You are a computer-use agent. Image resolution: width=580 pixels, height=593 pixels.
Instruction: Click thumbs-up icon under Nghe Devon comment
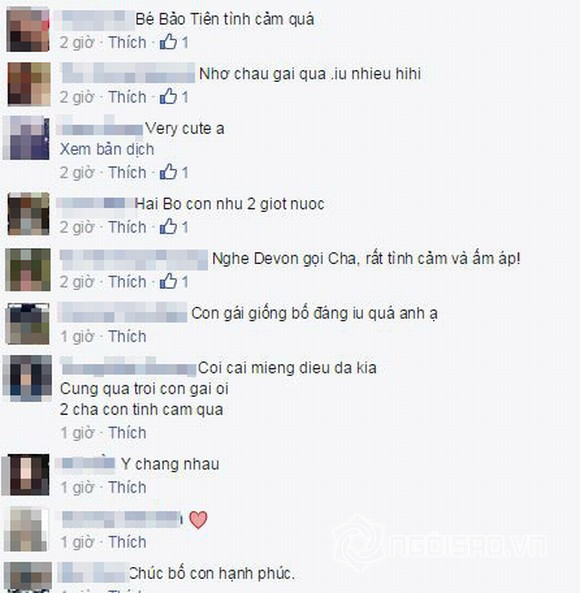click(x=168, y=281)
